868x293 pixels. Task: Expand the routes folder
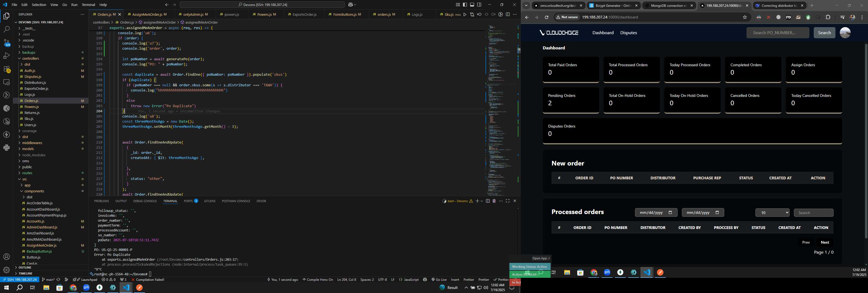point(27,173)
